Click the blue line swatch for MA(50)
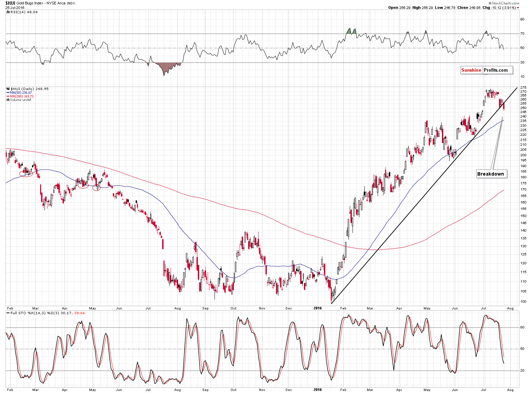The height and width of the screenshot is (393, 532). (8, 93)
